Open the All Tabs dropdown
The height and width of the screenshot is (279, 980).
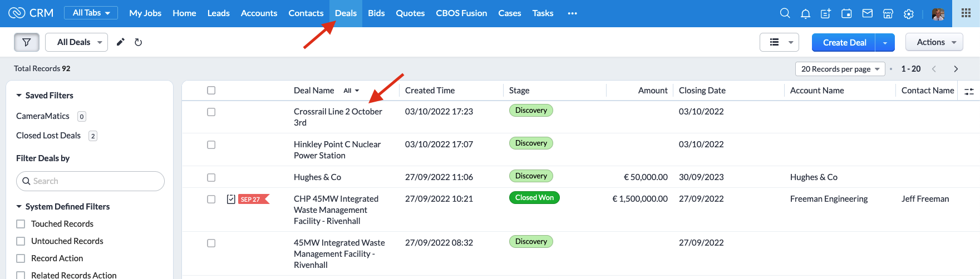pos(91,13)
